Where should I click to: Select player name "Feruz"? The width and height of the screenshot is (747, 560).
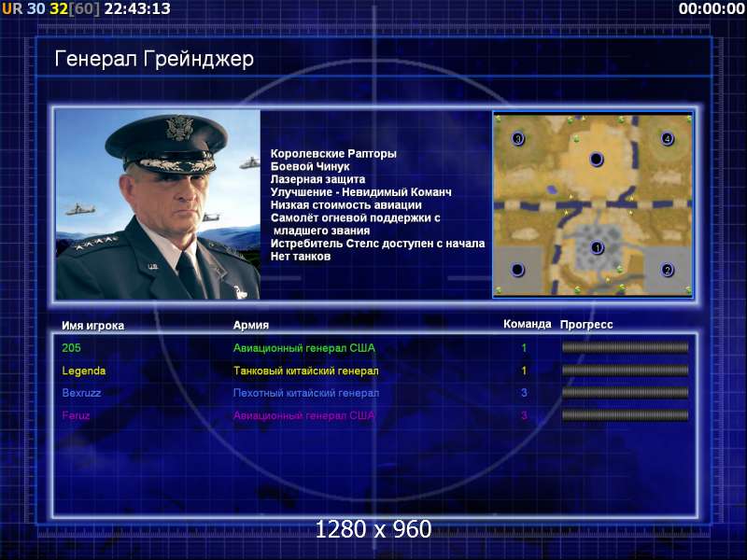click(76, 415)
